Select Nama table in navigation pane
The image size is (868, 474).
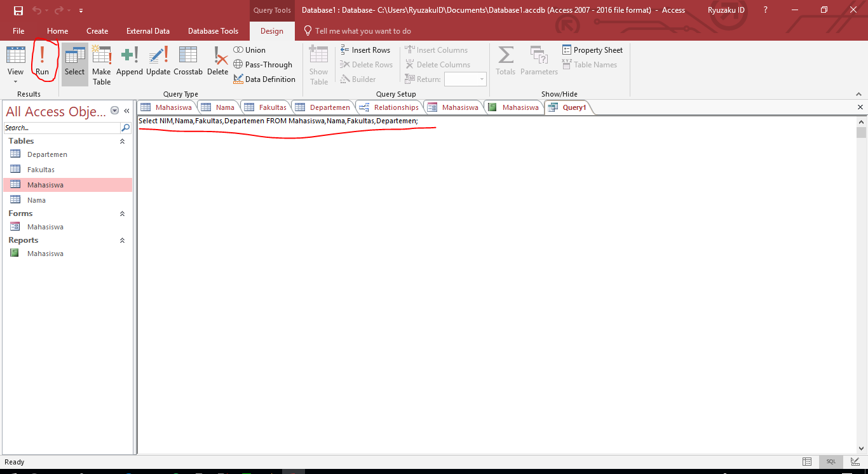coord(67,200)
